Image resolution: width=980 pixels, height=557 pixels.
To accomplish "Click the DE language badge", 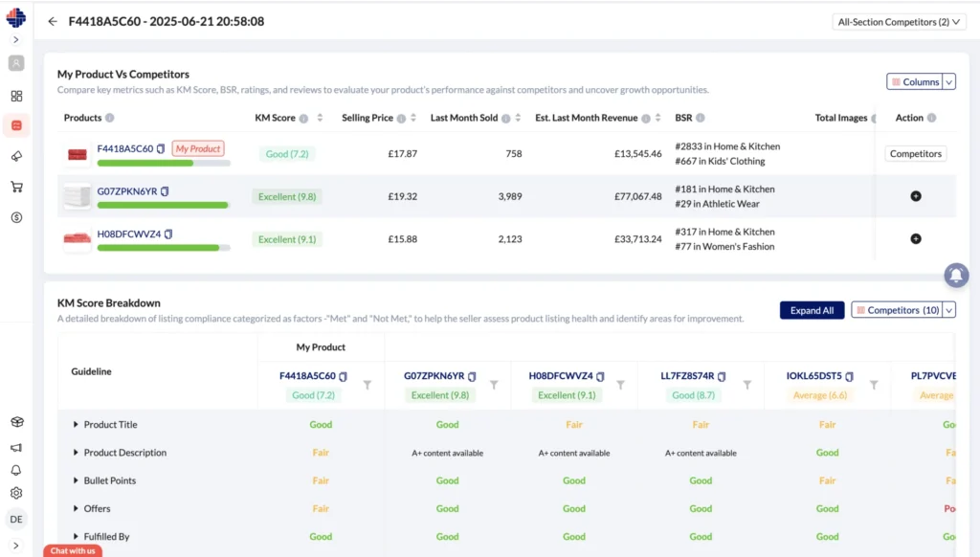I will point(16,519).
